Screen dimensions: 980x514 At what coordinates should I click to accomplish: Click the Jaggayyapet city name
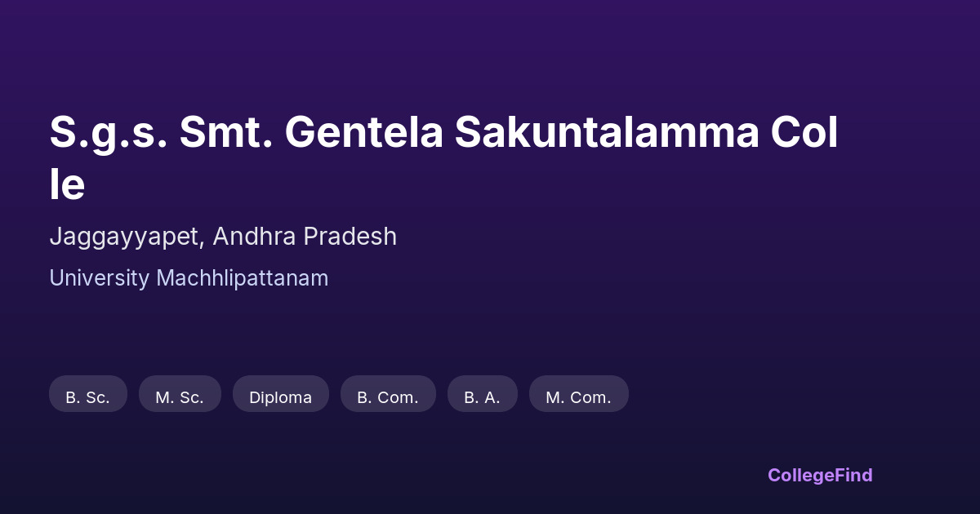pos(125,237)
